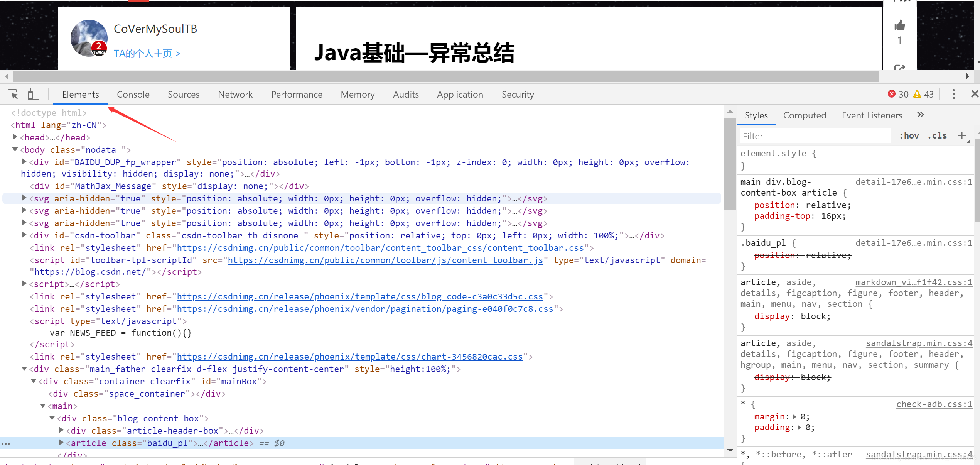Open check-adb.css:1 source link
Screen dimensions: 980x465
click(934, 404)
